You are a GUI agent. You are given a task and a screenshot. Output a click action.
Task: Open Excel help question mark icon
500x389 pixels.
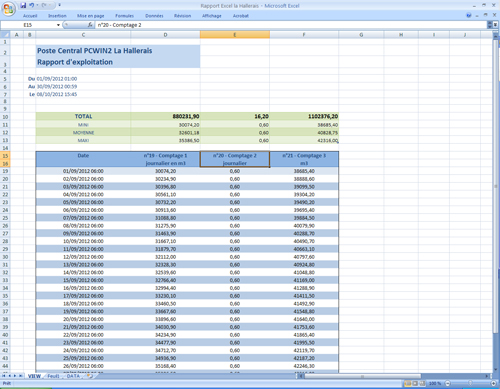click(x=469, y=15)
